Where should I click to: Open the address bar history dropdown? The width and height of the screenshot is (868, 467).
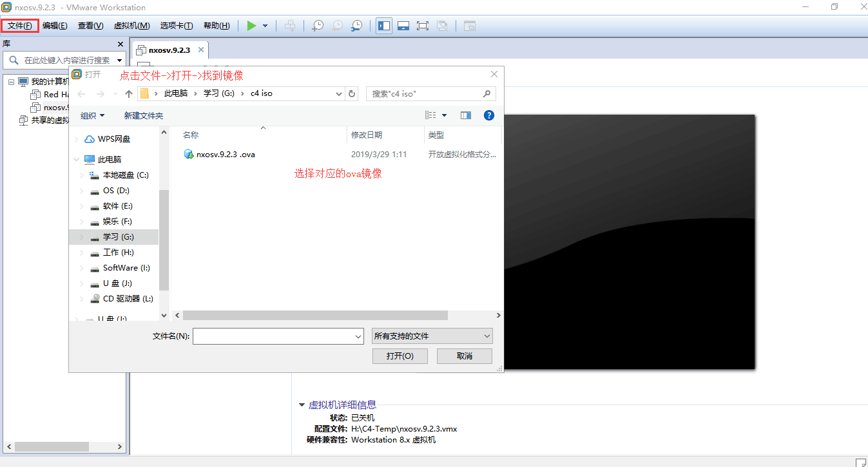340,93
